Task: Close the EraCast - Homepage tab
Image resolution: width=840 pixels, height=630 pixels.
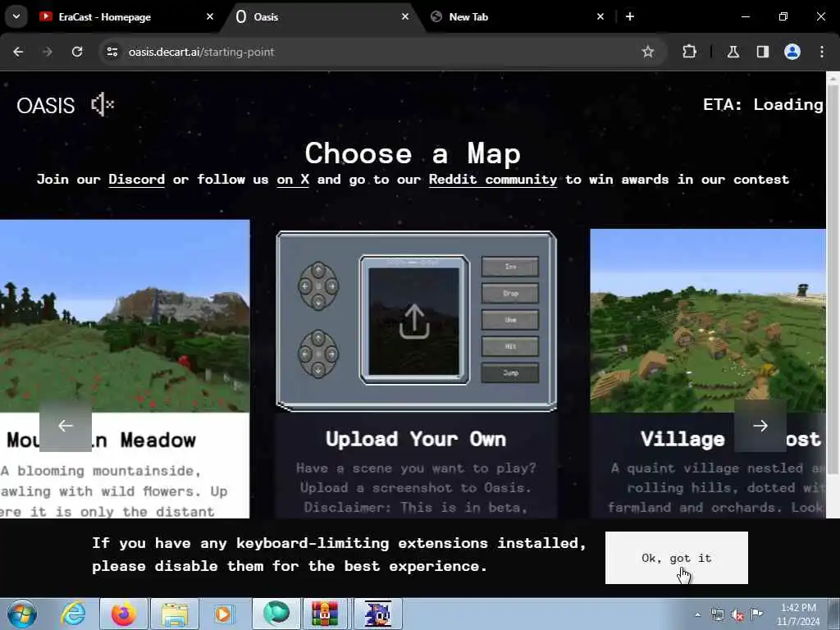Action: tap(210, 16)
